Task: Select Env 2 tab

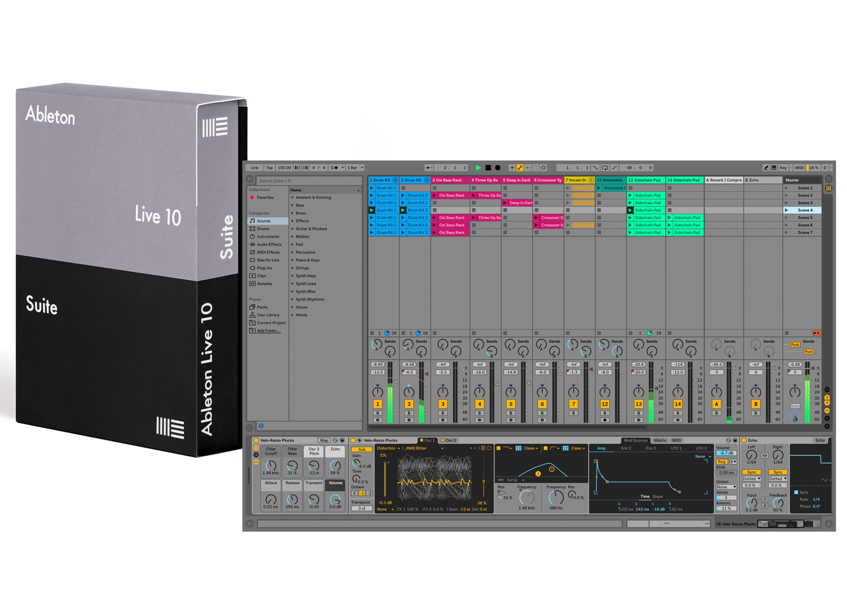Action: click(x=626, y=448)
